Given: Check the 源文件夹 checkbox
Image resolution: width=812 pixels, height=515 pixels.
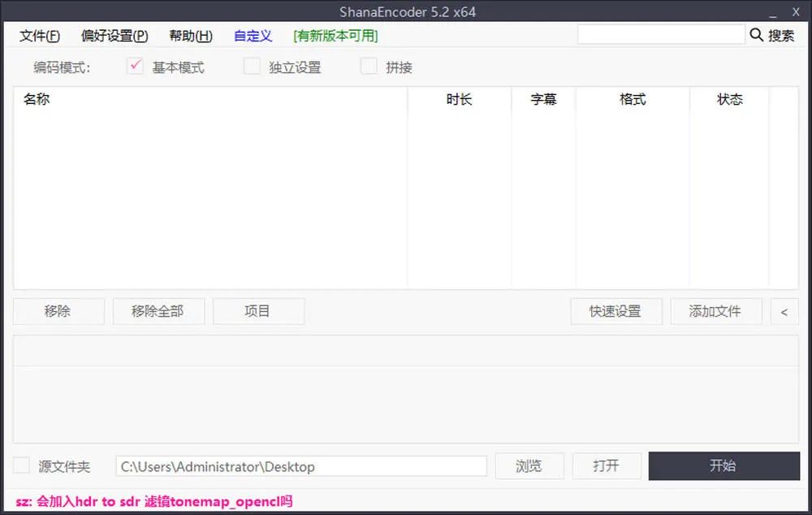Looking at the screenshot, I should pos(22,465).
